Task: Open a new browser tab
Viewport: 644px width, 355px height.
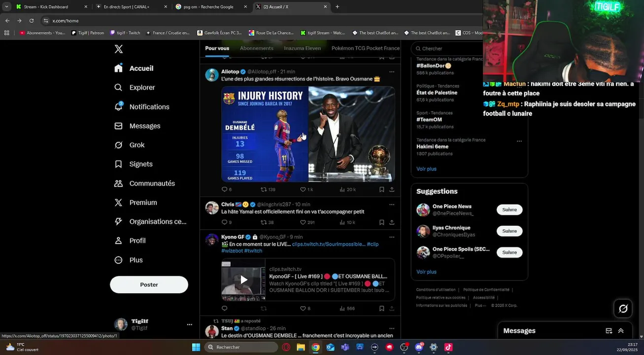Action: pos(337,7)
